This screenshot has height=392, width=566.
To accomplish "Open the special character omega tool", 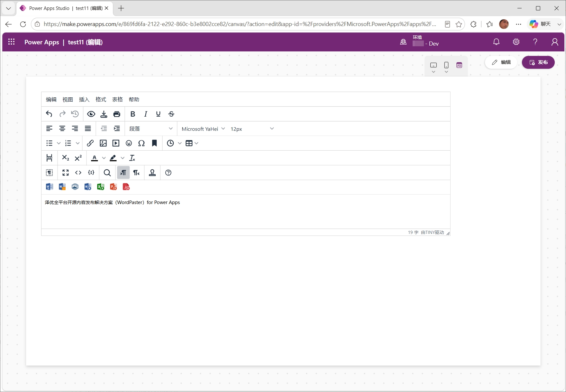I will (x=141, y=143).
